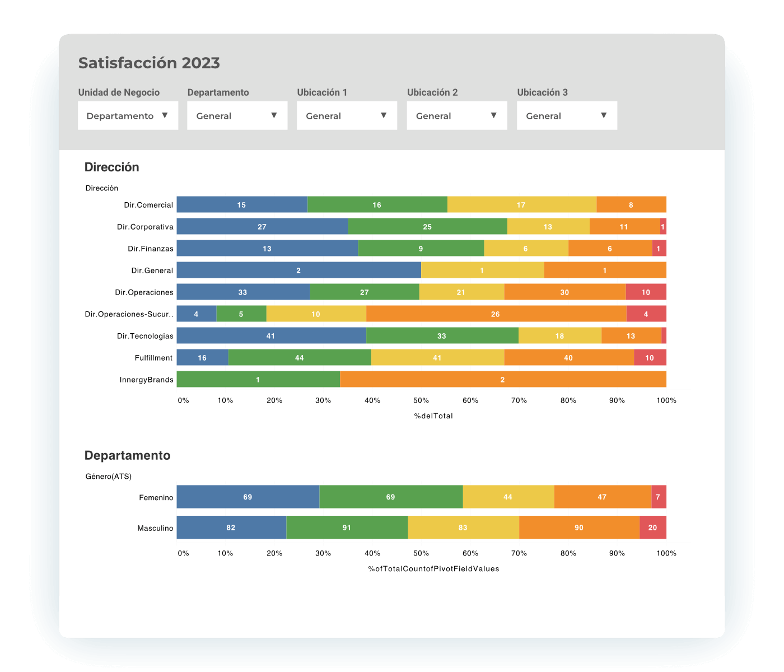The height and width of the screenshot is (672, 784).
Task: Click the Fulfillment blue segment labeled 16
Action: (x=202, y=357)
